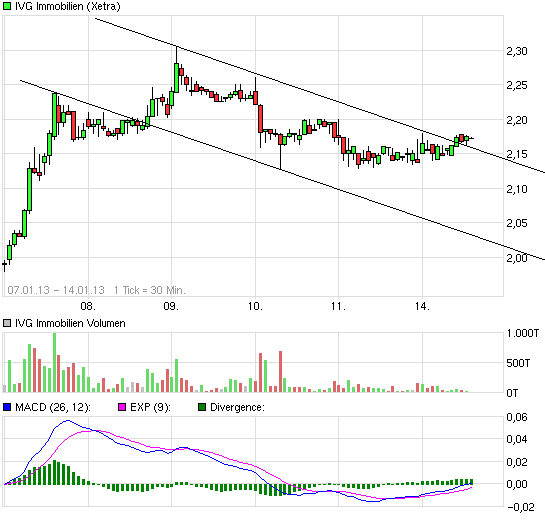Click the 2,10 price axis label

click(x=517, y=189)
